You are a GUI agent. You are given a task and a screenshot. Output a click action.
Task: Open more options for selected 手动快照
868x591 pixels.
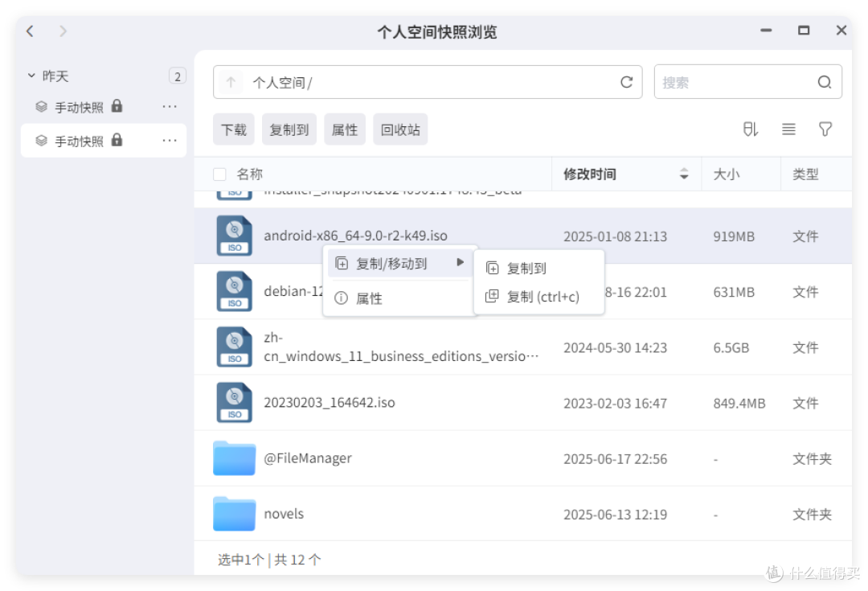pyautogui.click(x=170, y=141)
